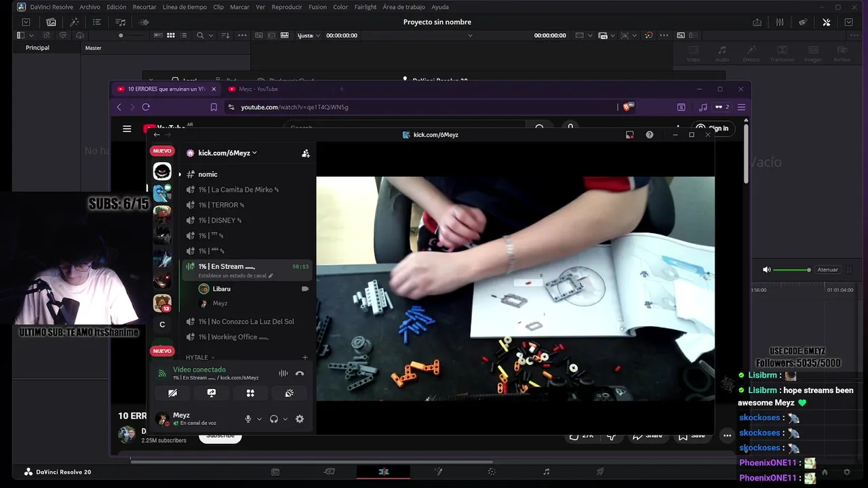Click the Atenuar button

[827, 270]
